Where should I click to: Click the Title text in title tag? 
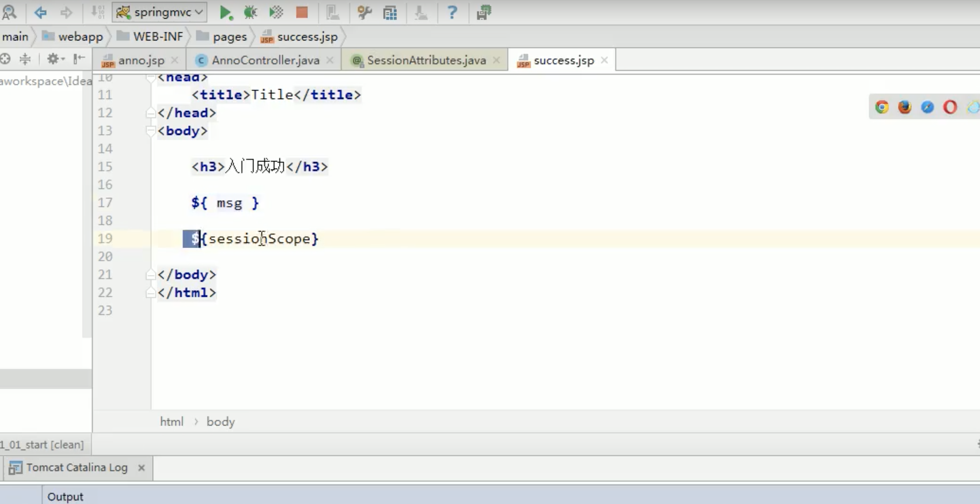[x=272, y=94]
